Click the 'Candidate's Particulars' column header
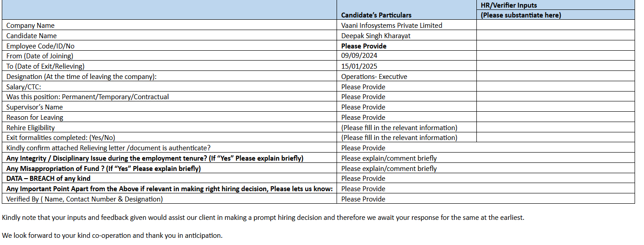Viewport: 644px width, 245px height. (x=376, y=15)
